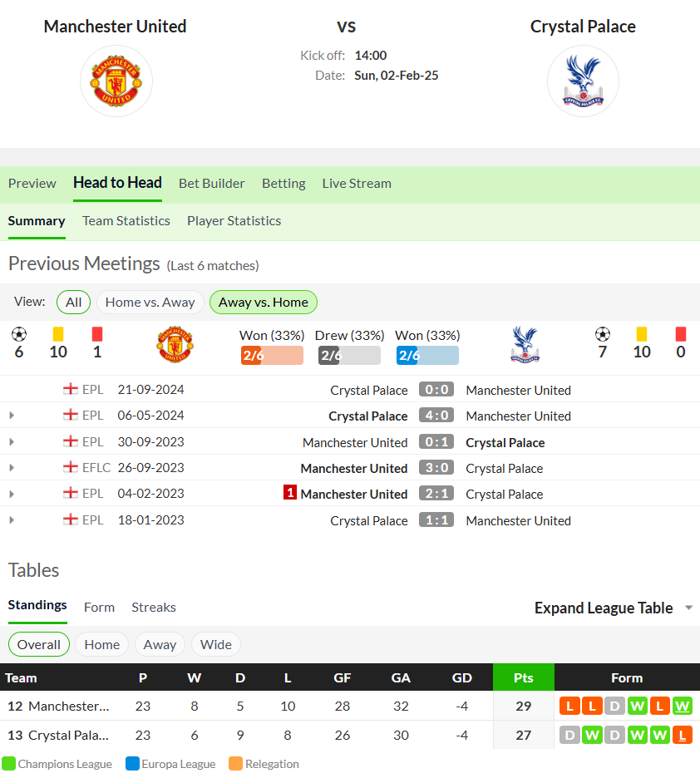
Task: Click the small Manchester United crest in summary
Action: (x=175, y=344)
